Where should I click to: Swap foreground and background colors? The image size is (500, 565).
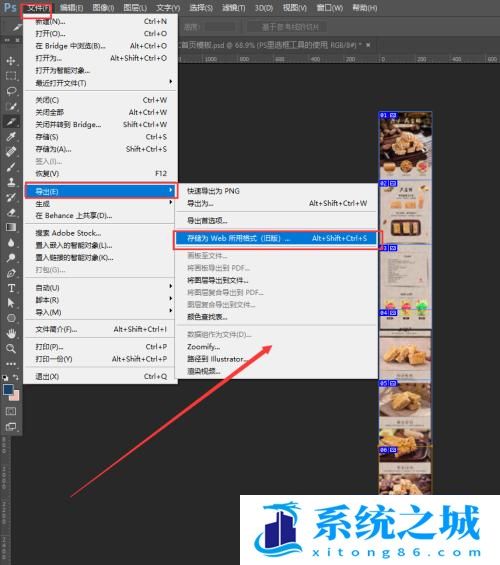pos(16,377)
